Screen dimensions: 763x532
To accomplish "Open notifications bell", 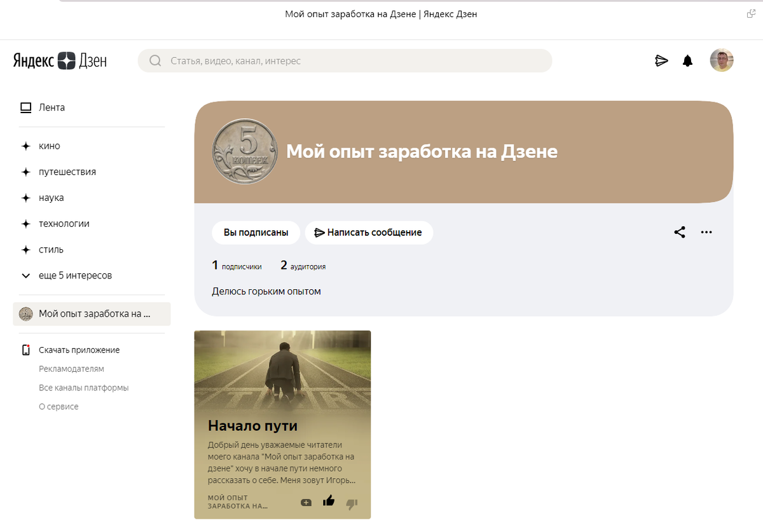I will click(x=687, y=61).
